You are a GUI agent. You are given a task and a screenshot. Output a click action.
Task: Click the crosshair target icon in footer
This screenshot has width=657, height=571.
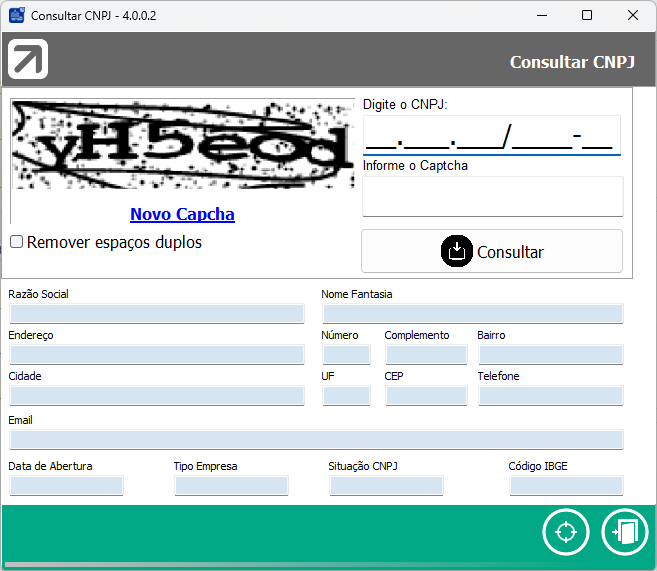point(566,532)
